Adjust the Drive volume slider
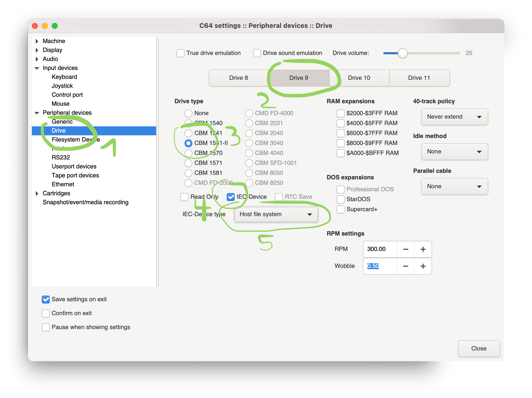The width and height of the screenshot is (532, 398). click(x=402, y=53)
